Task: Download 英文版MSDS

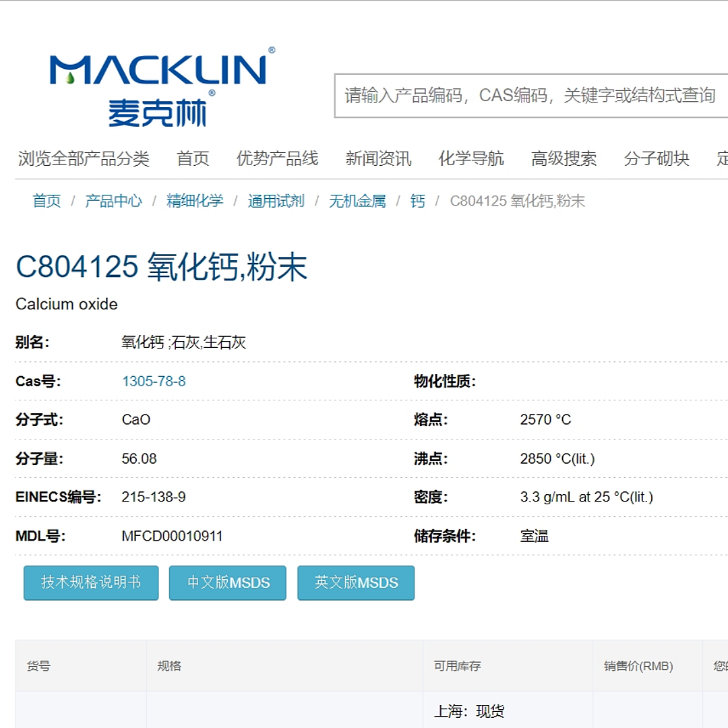Action: [x=356, y=582]
